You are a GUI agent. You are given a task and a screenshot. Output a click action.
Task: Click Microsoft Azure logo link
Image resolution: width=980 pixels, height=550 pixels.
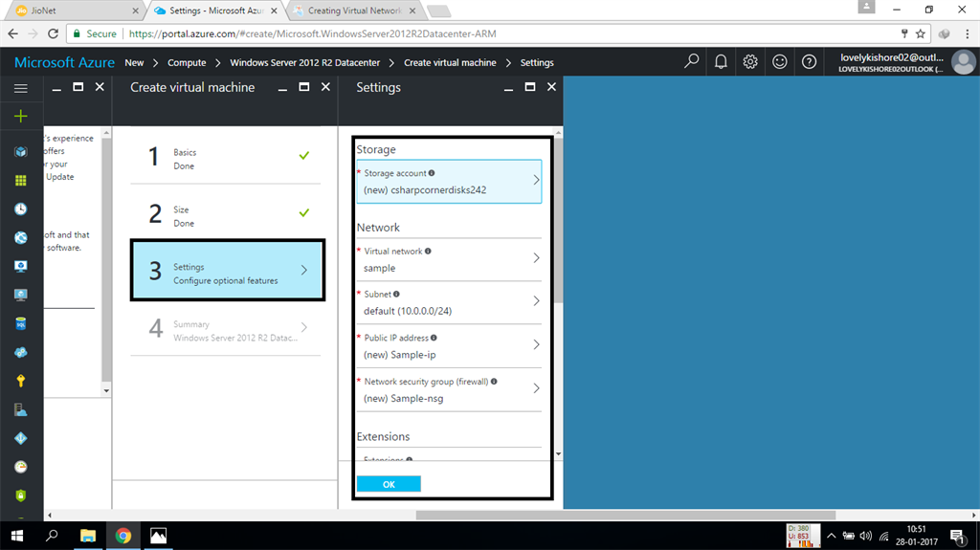(x=64, y=62)
